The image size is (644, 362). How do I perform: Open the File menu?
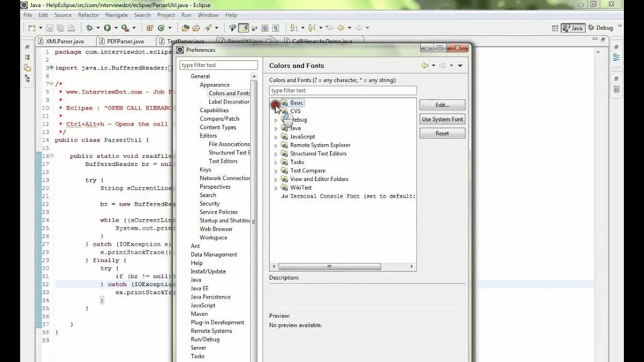pyautogui.click(x=28, y=15)
